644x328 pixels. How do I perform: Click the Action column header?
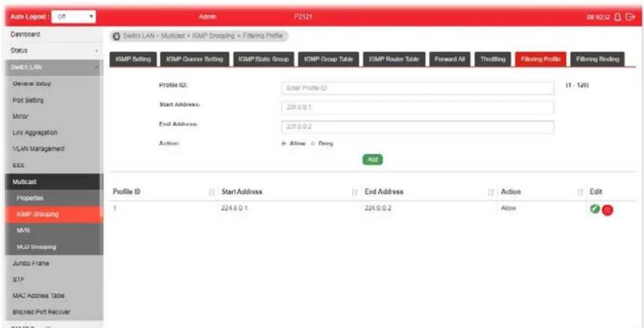(x=511, y=192)
